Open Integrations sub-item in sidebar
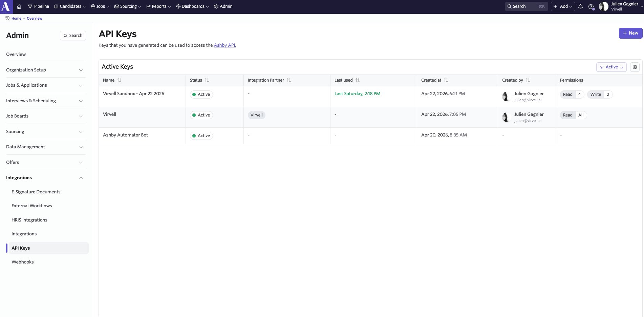 (24, 234)
